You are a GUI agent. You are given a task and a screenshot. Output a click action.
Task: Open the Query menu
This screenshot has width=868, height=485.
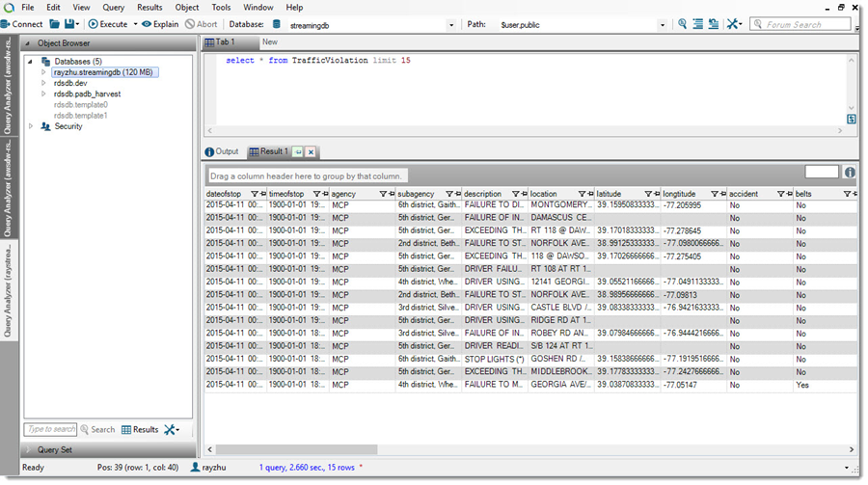[x=113, y=7]
